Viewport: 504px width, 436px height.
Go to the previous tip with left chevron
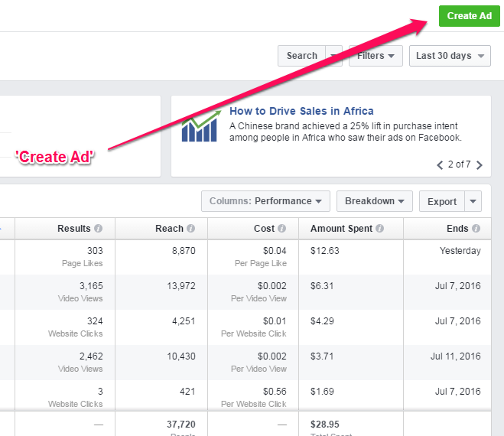pos(440,164)
